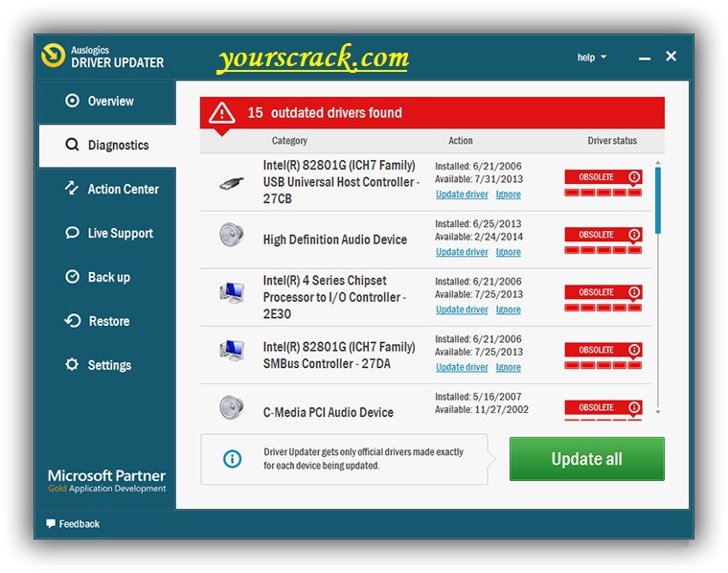Click info icon on 4 Series Chipset OBSOLETE badge

[634, 292]
